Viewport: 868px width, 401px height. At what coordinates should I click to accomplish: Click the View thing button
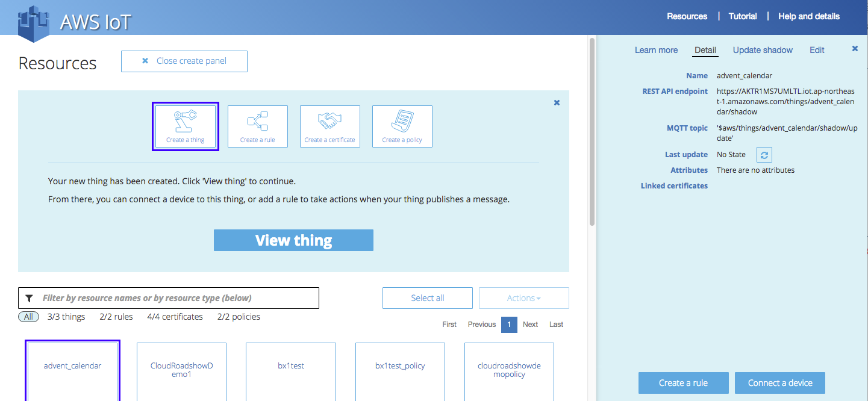coord(293,240)
